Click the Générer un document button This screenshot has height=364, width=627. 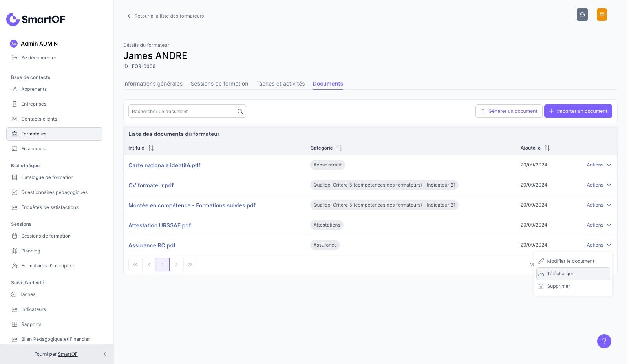pyautogui.click(x=508, y=111)
